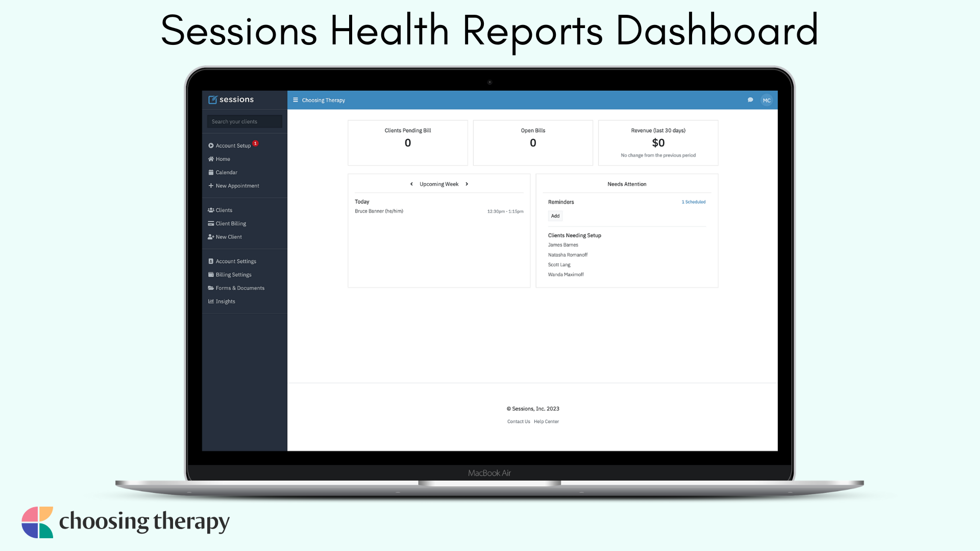Click the Sessions logo icon

pyautogui.click(x=213, y=99)
